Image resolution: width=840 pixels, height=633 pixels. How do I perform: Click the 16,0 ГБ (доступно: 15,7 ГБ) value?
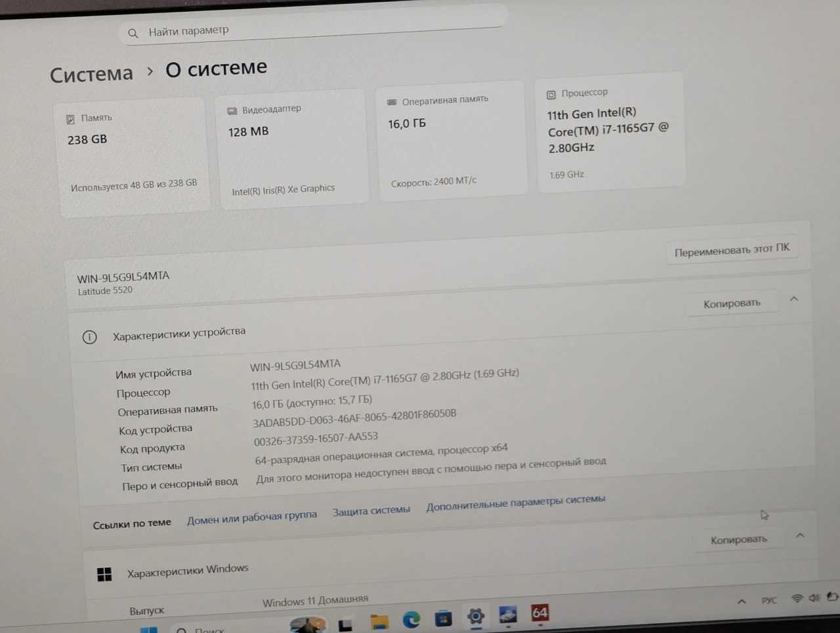tap(312, 401)
